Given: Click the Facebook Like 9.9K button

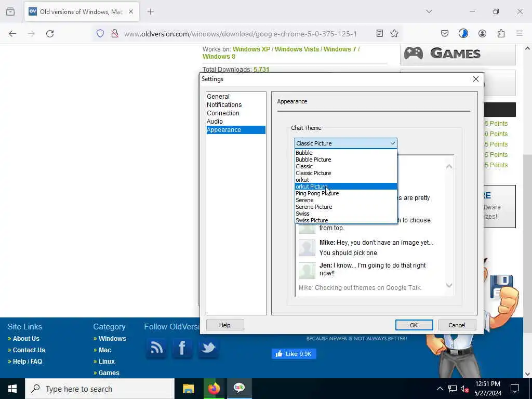Looking at the screenshot, I should pos(294,354).
